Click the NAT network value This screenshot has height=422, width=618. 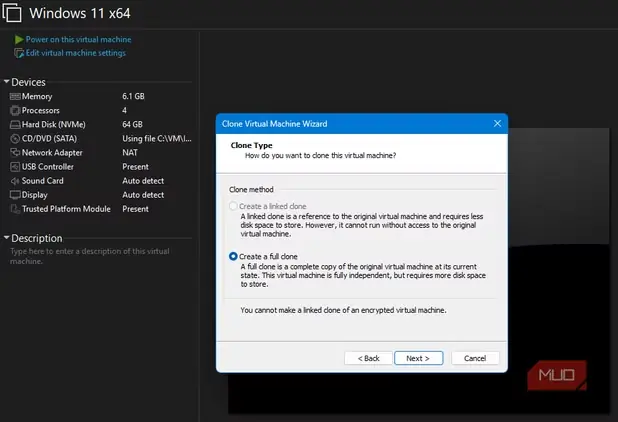(x=130, y=152)
